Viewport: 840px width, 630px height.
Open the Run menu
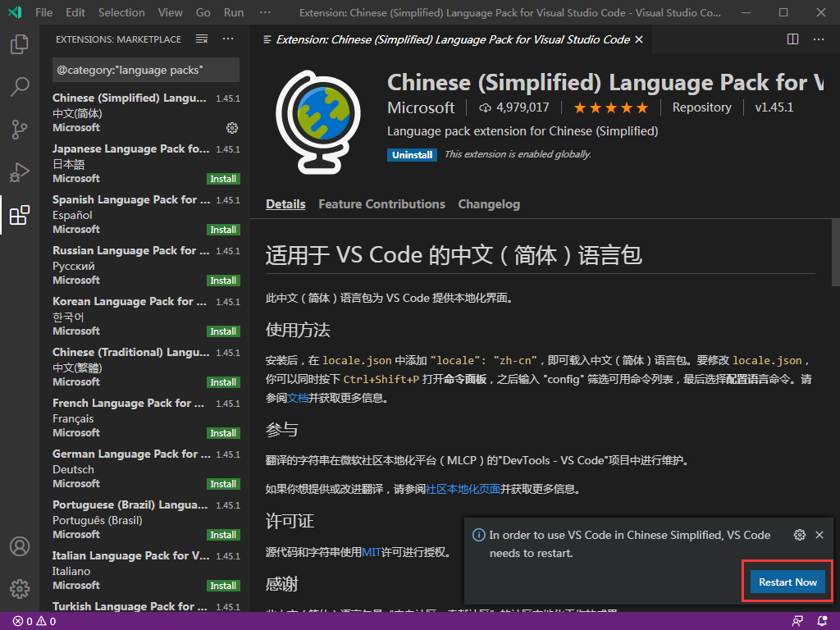[x=234, y=12]
